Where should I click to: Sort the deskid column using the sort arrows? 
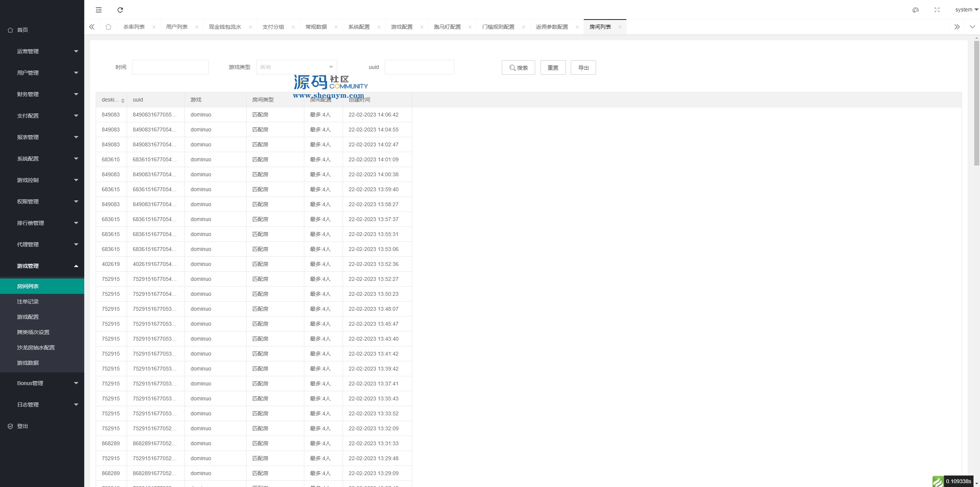tap(123, 100)
